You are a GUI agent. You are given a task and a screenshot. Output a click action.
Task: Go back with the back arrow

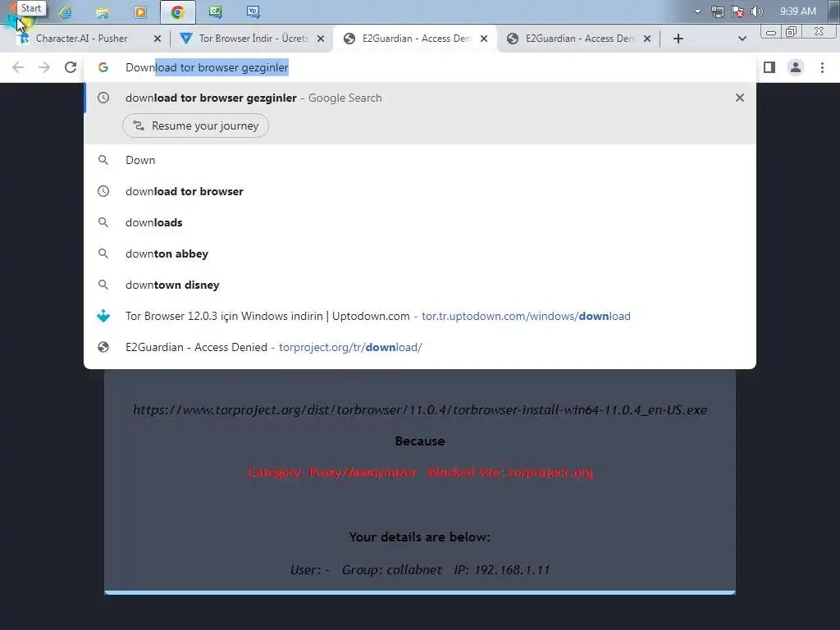coord(18,67)
